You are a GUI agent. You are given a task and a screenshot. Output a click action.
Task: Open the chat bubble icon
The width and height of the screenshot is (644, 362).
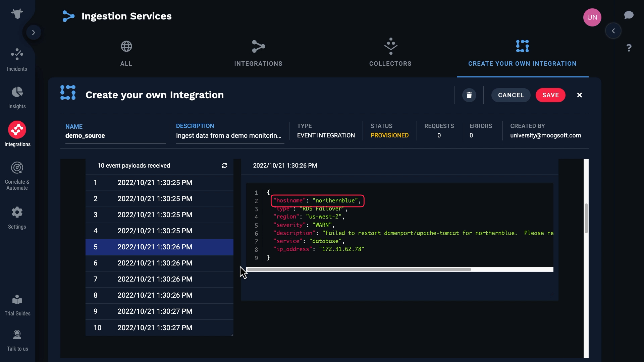[x=629, y=15]
